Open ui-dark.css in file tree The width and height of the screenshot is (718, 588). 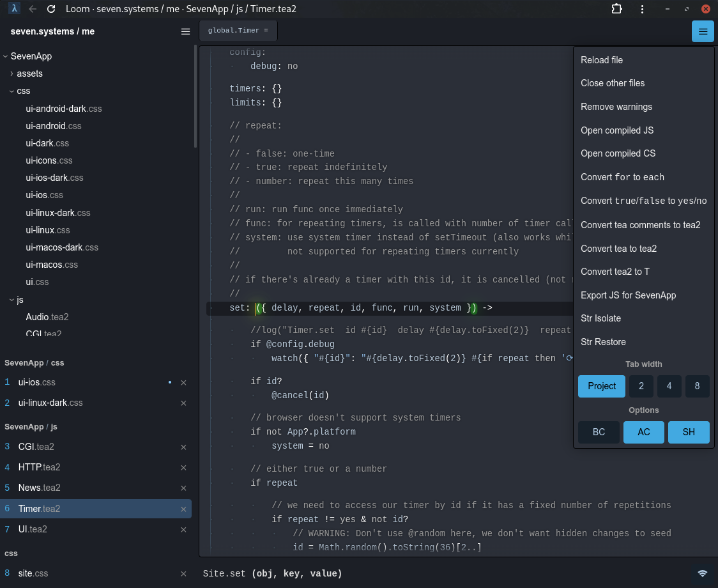point(47,143)
